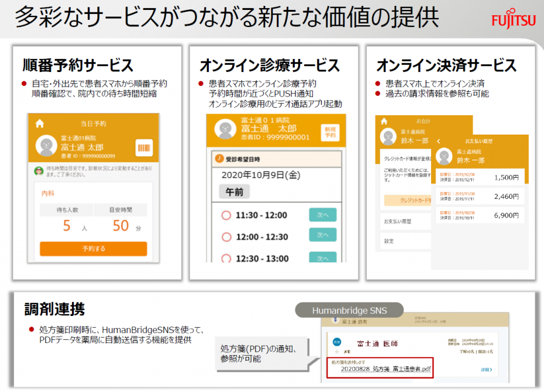
Task: Click the クレジットカード registration button
Action: (x=408, y=200)
